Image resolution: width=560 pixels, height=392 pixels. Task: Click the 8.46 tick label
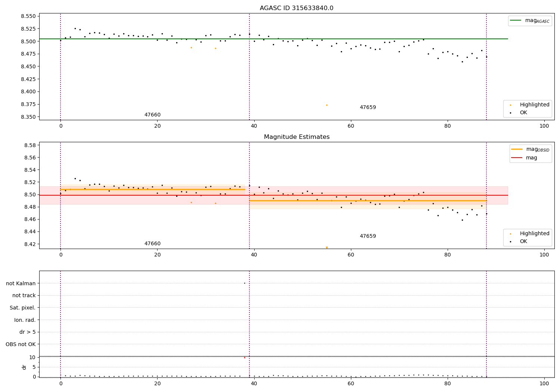(x=29, y=219)
